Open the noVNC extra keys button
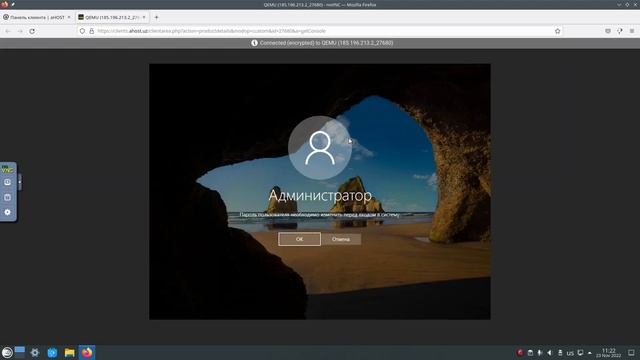Image resolution: width=640 pixels, height=360 pixels. tap(7, 182)
